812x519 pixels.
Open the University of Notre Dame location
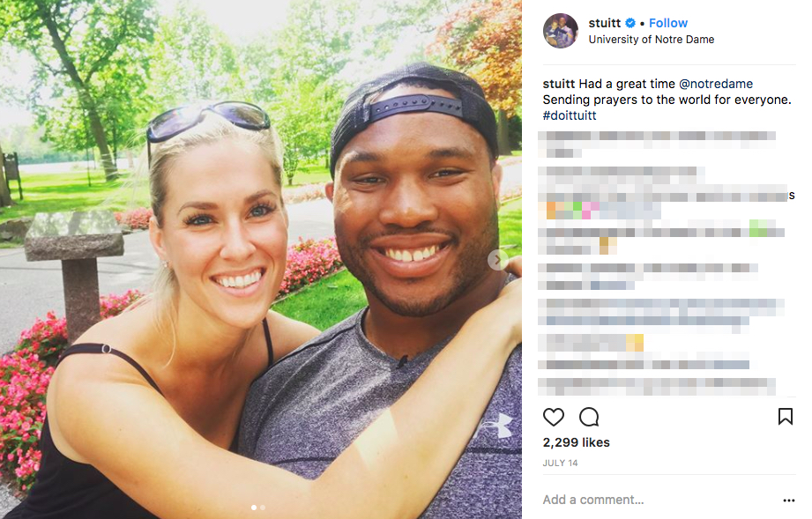coord(651,40)
